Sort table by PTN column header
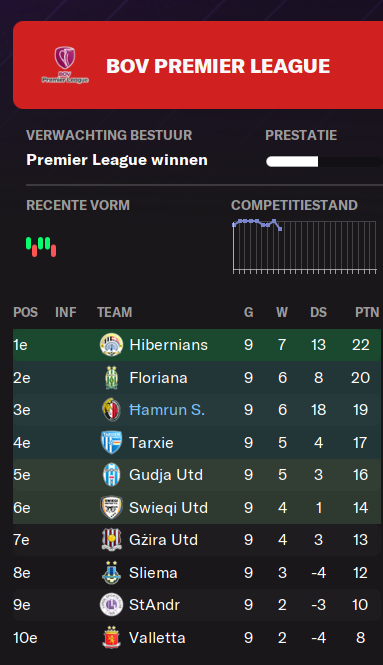 [367, 312]
